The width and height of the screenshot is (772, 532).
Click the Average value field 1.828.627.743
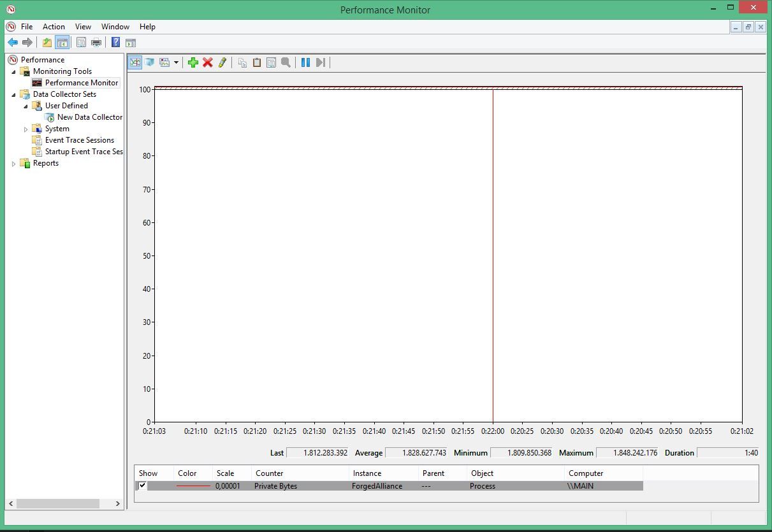416,453
